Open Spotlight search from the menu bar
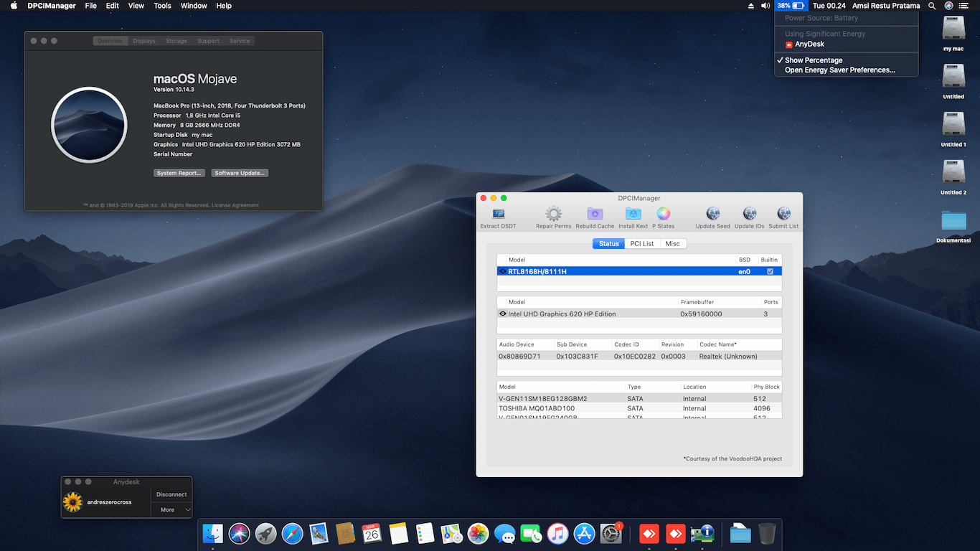 [x=931, y=6]
